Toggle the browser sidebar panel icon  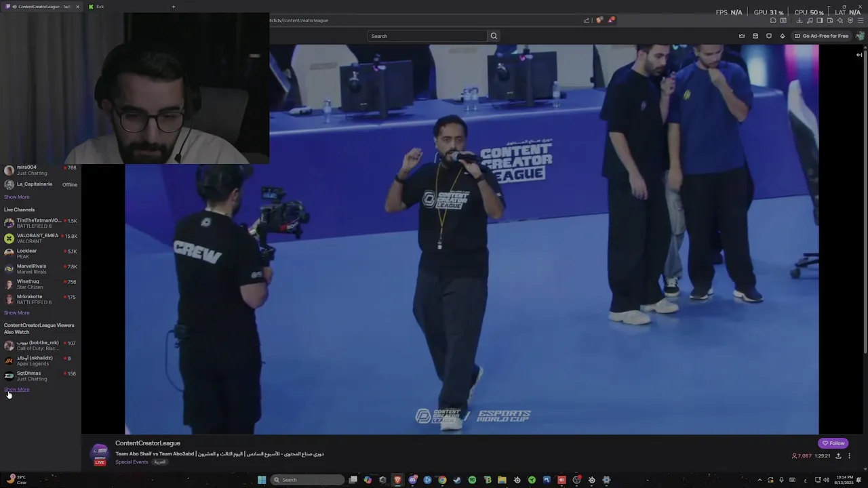820,20
